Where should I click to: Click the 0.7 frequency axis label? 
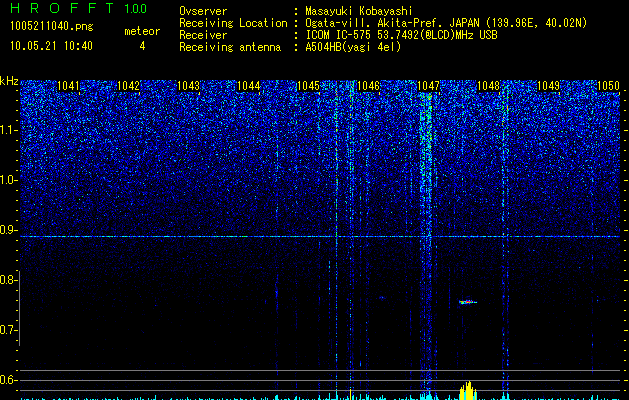[x=9, y=330]
